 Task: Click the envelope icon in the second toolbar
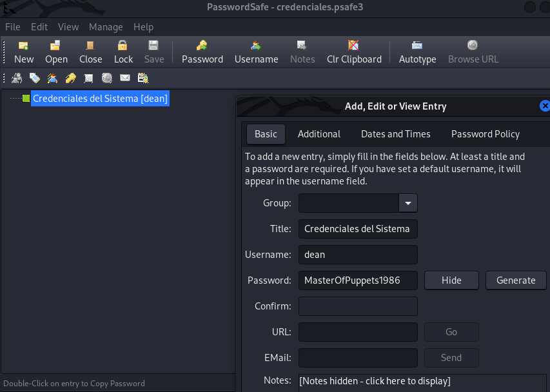pyautogui.click(x=124, y=78)
